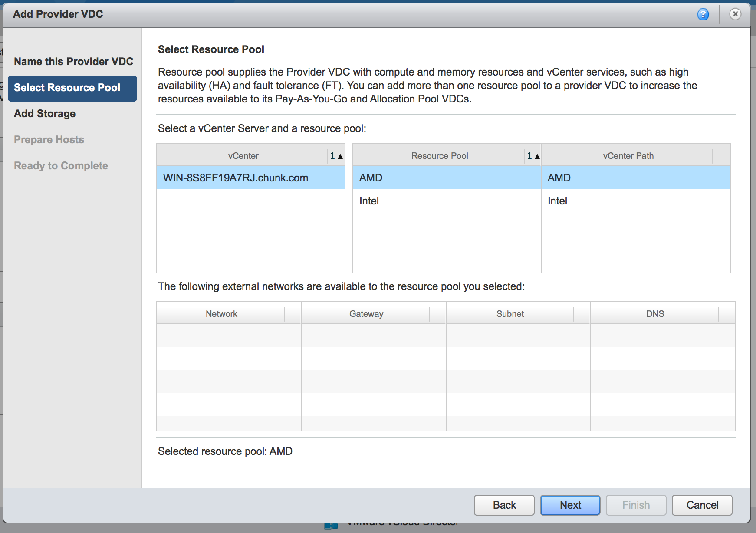756x533 pixels.
Task: Close the Add Provider VDC dialog
Action: 735,14
